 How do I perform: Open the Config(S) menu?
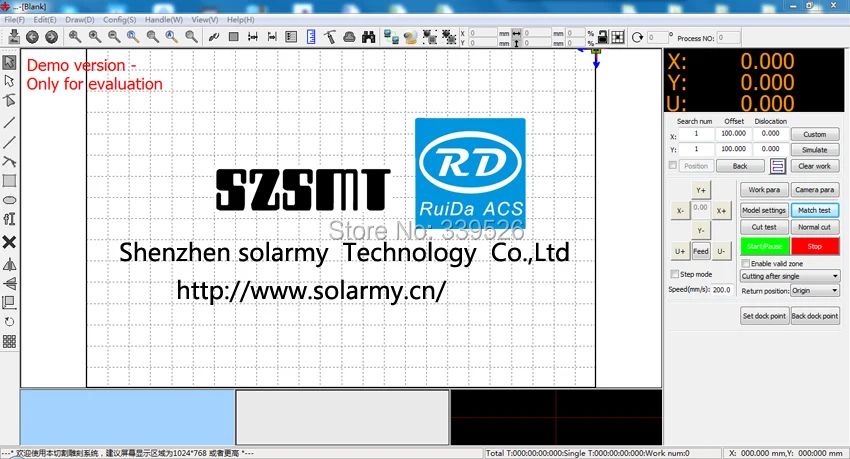[119, 20]
